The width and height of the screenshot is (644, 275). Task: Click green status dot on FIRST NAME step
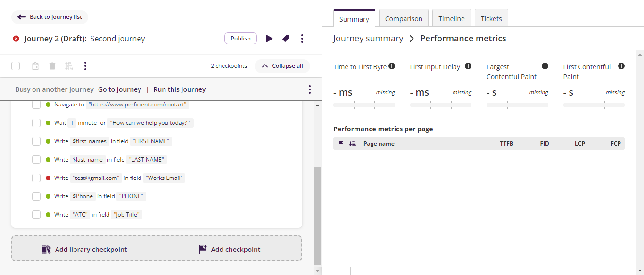coord(48,141)
